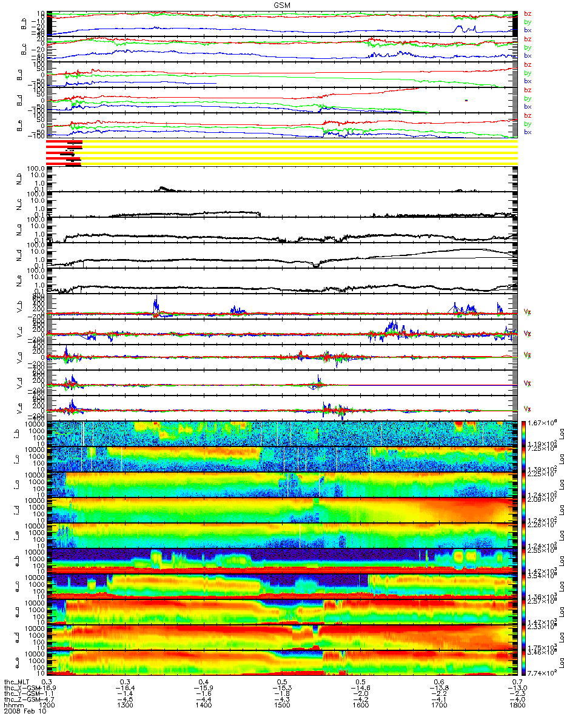Click the bz legend beside B_b panel
The image size is (564, 728).
pyautogui.click(x=528, y=13)
